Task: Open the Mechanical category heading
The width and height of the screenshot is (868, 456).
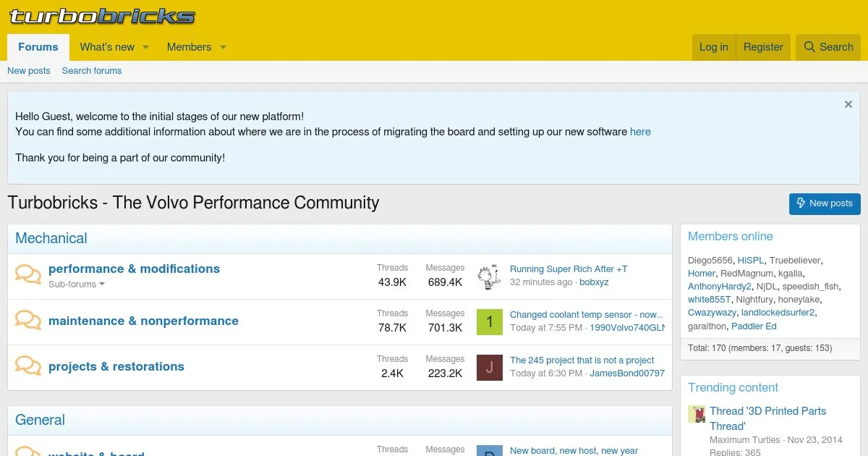Action: coord(51,238)
